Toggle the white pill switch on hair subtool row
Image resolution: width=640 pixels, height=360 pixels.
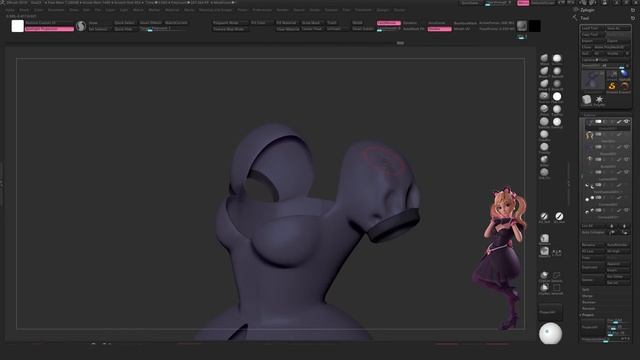tap(598, 134)
